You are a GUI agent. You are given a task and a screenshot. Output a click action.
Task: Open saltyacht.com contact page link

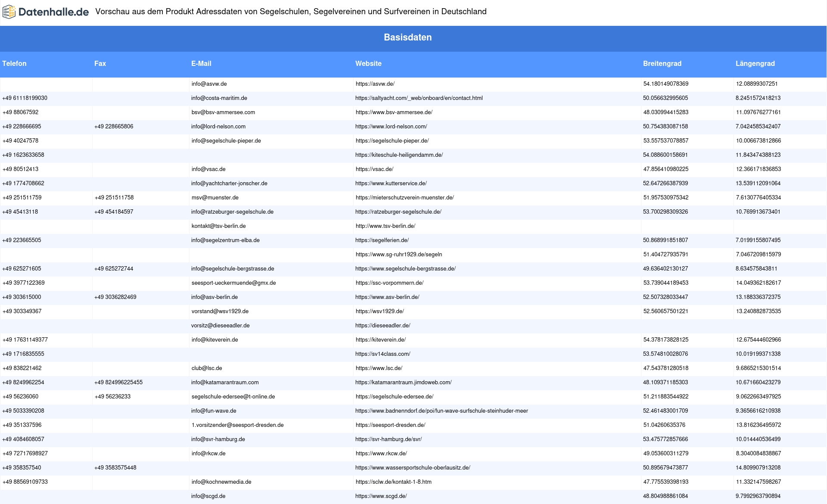click(x=419, y=98)
